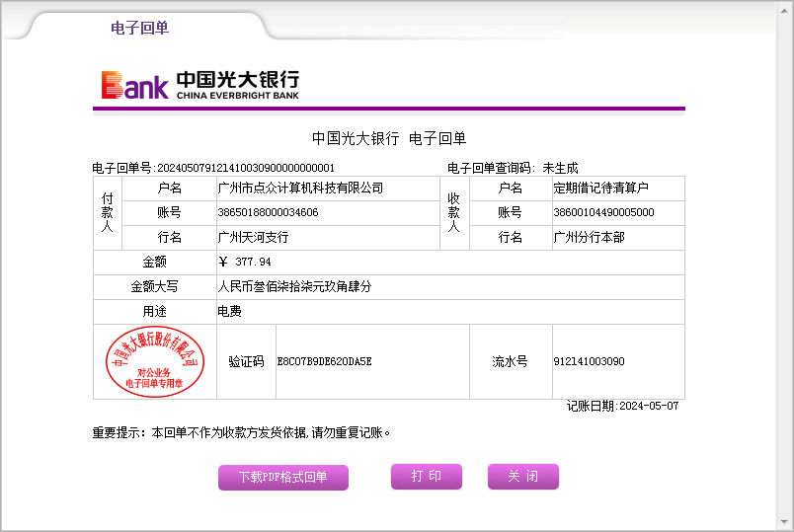The height and width of the screenshot is (532, 794).
Task: Click the purpose value 电费
Action: click(x=229, y=312)
